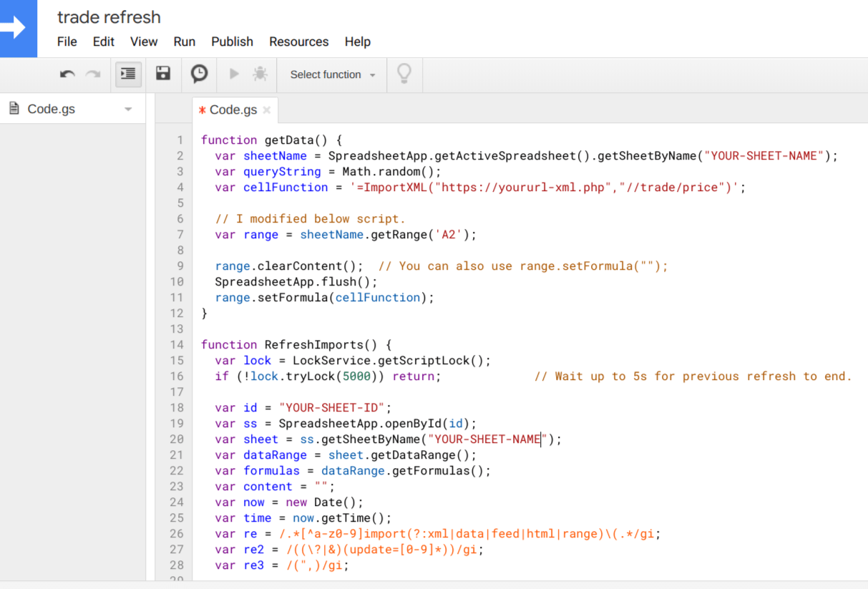868x589 pixels.
Task: Open the current project's triggers clock icon
Action: tap(199, 73)
